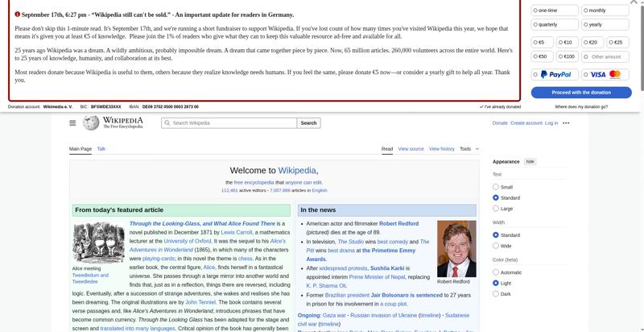Select the €100 donation amount

click(568, 56)
